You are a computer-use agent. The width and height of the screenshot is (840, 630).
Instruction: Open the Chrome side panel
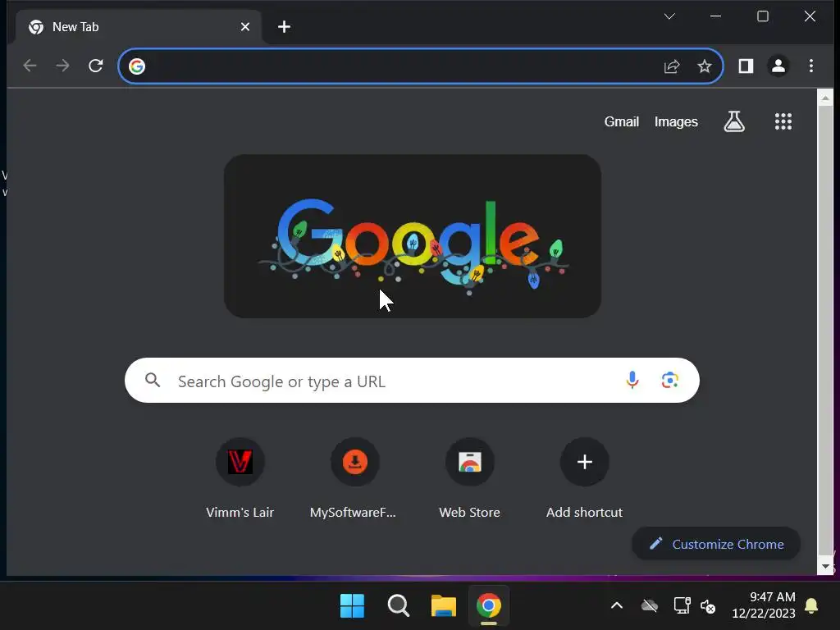tap(746, 66)
